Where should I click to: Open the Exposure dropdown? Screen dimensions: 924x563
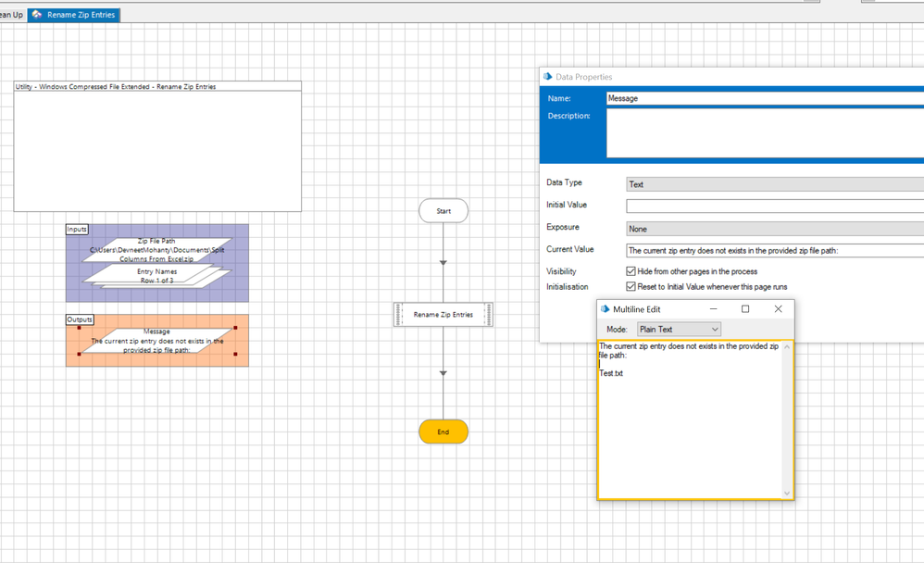(x=774, y=229)
